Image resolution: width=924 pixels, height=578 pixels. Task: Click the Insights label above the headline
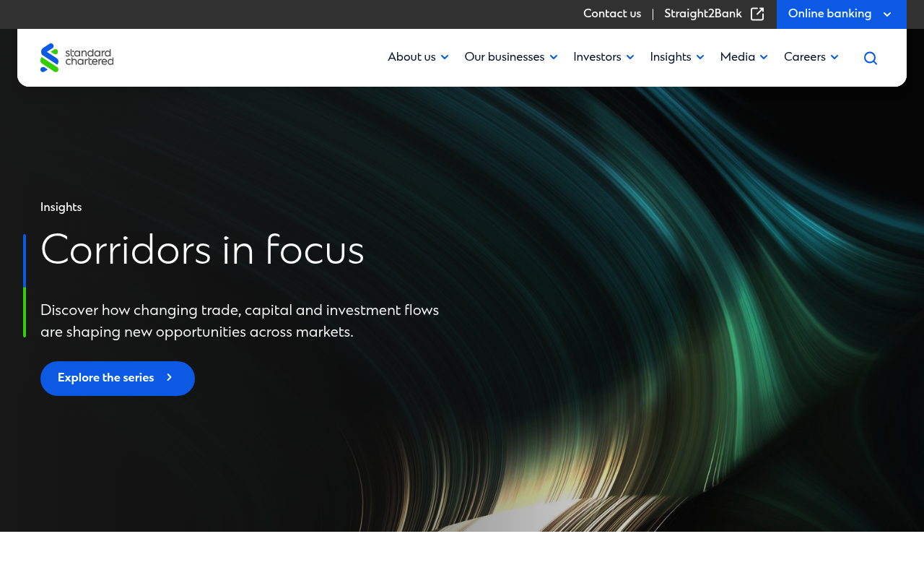pos(61,207)
